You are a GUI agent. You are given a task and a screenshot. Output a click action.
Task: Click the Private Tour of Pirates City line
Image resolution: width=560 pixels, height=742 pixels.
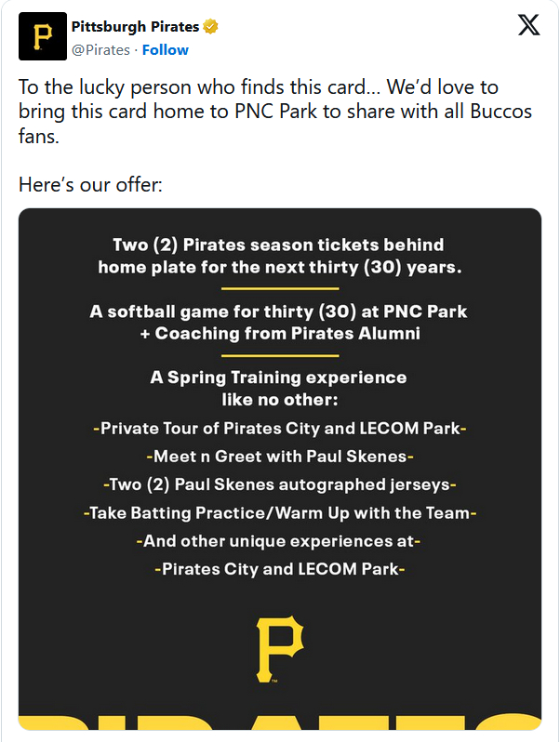coord(280,429)
